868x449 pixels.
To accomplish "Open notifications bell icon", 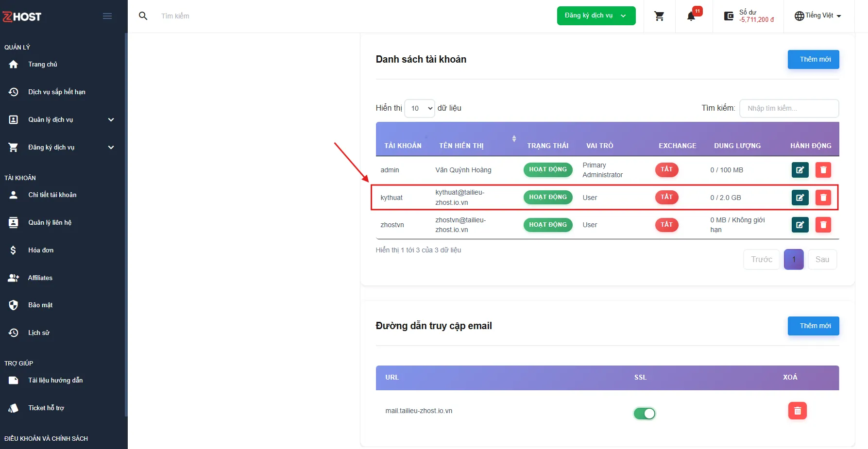I will (691, 17).
